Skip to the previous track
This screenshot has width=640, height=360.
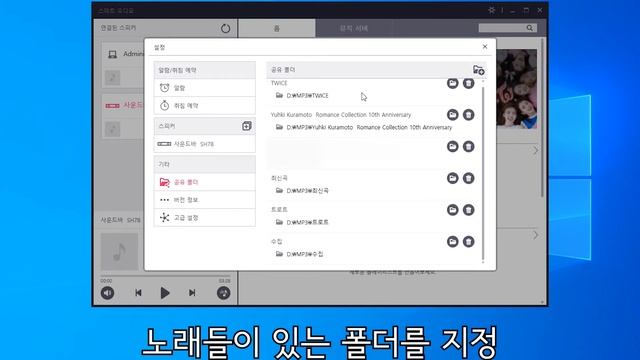coord(138,293)
